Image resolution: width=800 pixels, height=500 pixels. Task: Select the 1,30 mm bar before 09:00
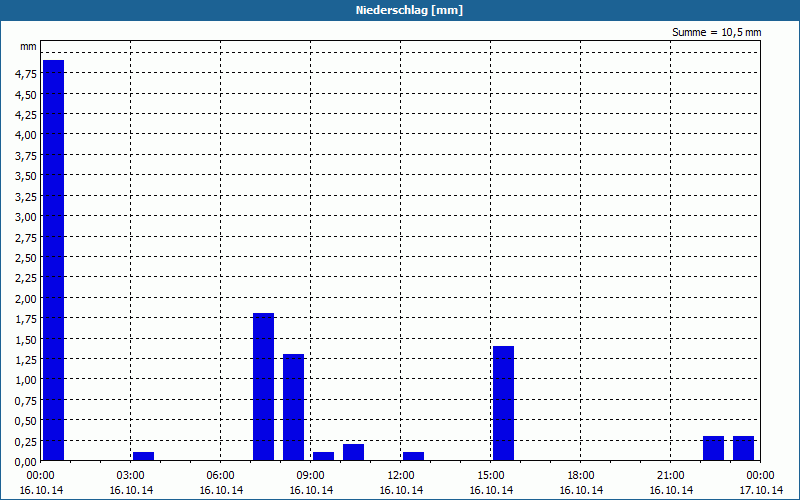(293, 407)
